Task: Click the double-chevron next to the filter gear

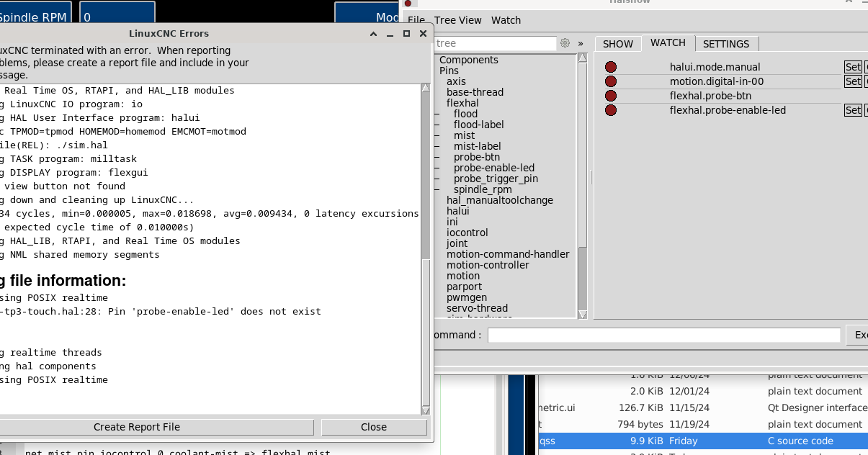Action: [x=581, y=43]
